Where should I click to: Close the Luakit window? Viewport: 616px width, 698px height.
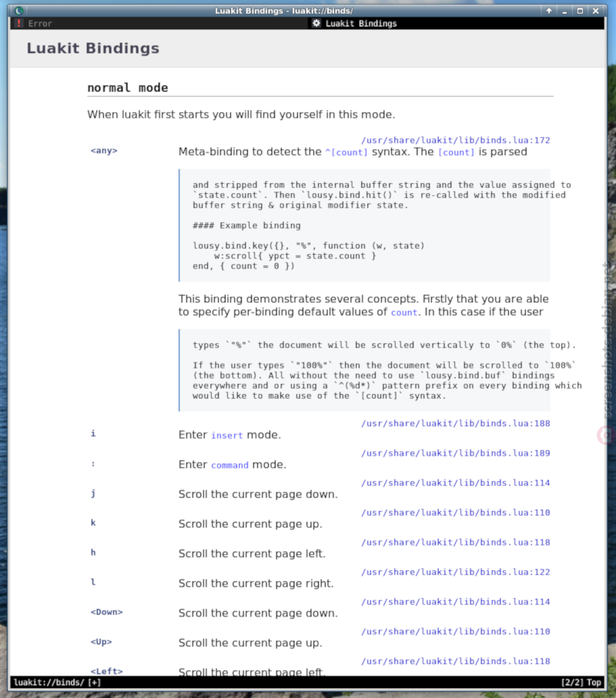tap(595, 11)
